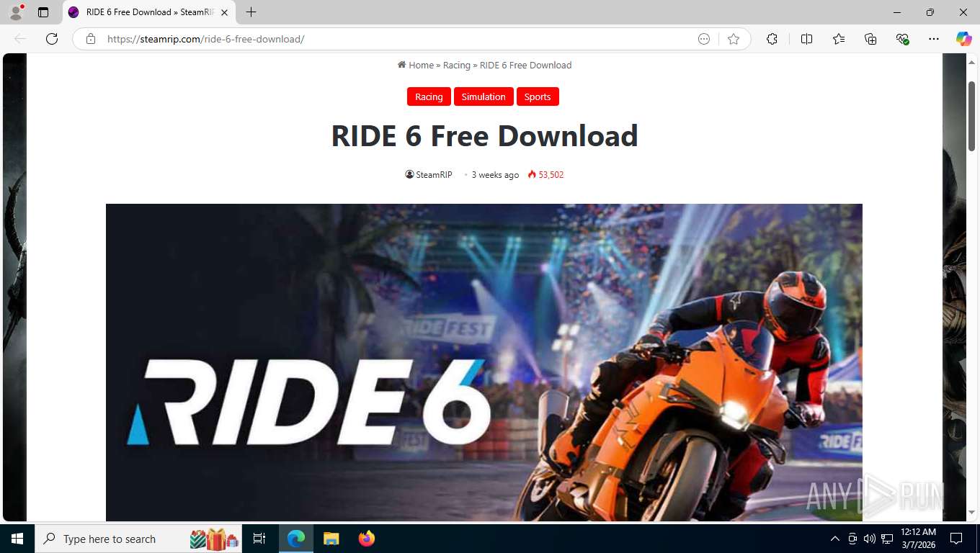The image size is (980, 553).
Task: Click the Microsoft Edge taskbar icon
Action: click(296, 539)
